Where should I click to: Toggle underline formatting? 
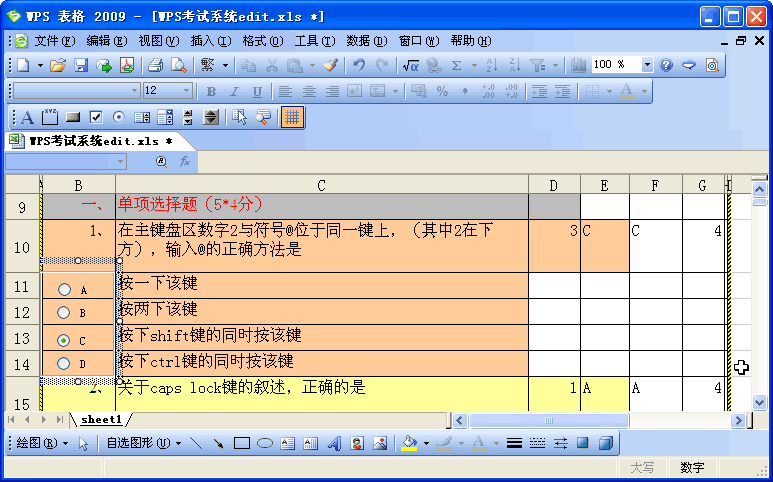click(x=257, y=91)
